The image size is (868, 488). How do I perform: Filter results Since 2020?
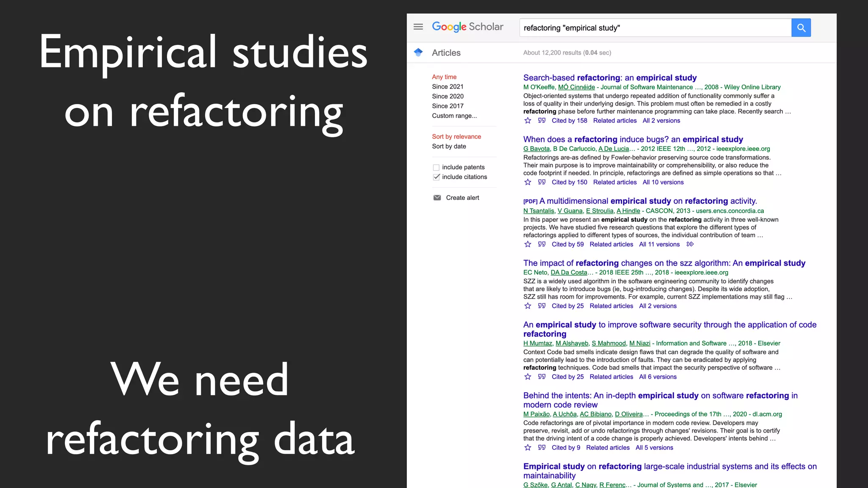point(448,96)
